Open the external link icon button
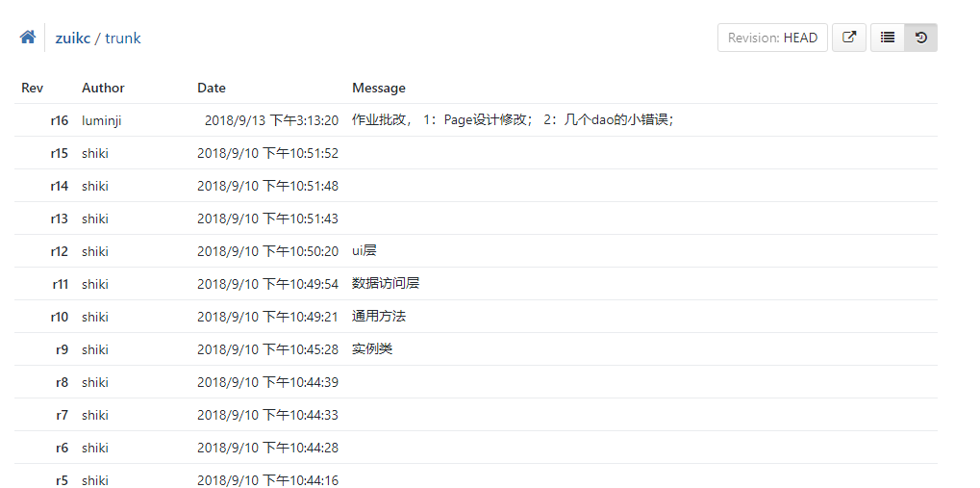The image size is (980, 488). pyautogui.click(x=849, y=38)
